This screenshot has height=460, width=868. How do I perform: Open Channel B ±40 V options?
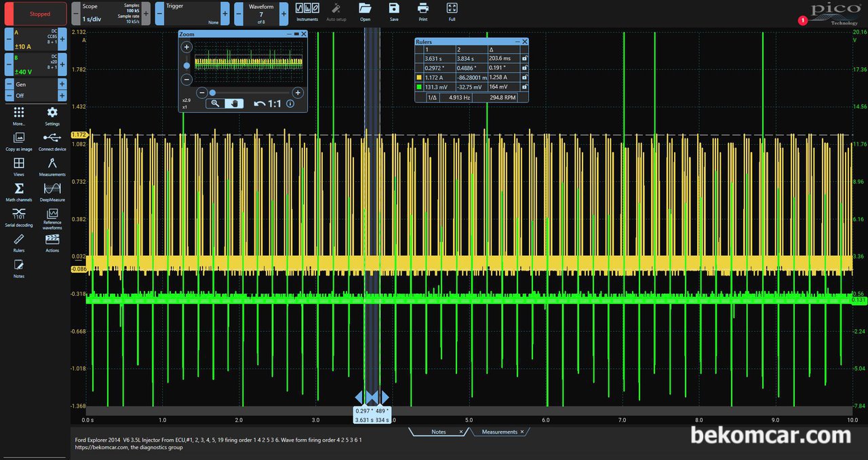(35, 65)
